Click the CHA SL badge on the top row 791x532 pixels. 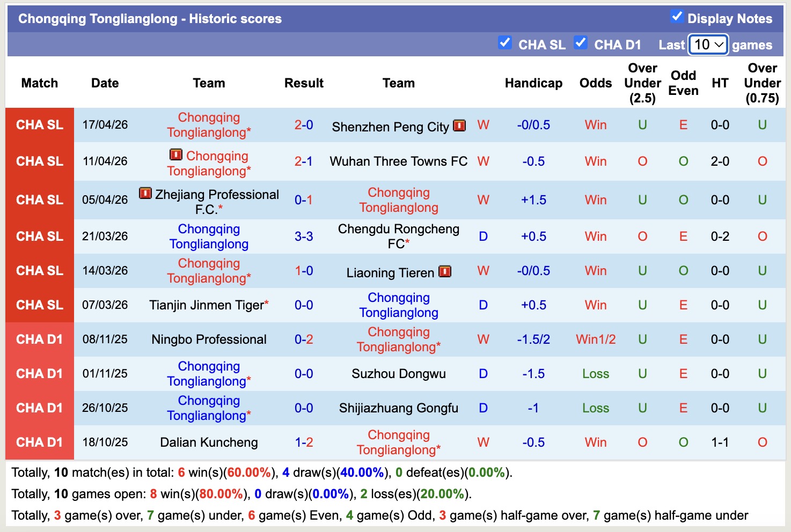pyautogui.click(x=39, y=124)
